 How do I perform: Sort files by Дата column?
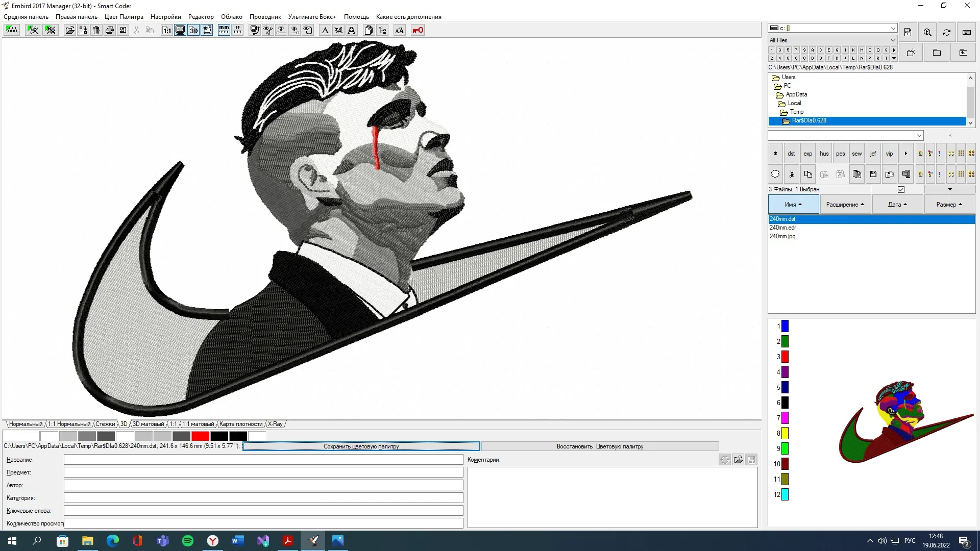[897, 205]
